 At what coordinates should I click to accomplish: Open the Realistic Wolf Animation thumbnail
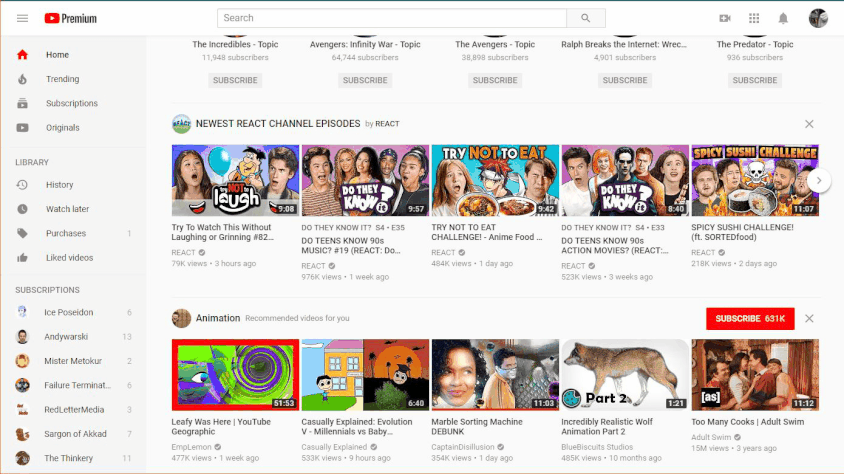pyautogui.click(x=625, y=375)
